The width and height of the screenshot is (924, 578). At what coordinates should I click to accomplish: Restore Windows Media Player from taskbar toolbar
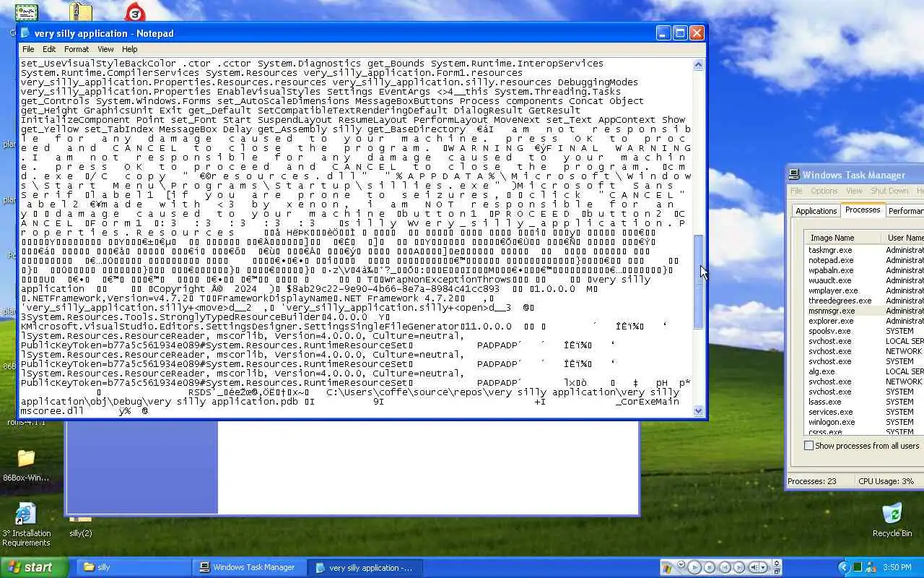pyautogui.click(x=777, y=571)
